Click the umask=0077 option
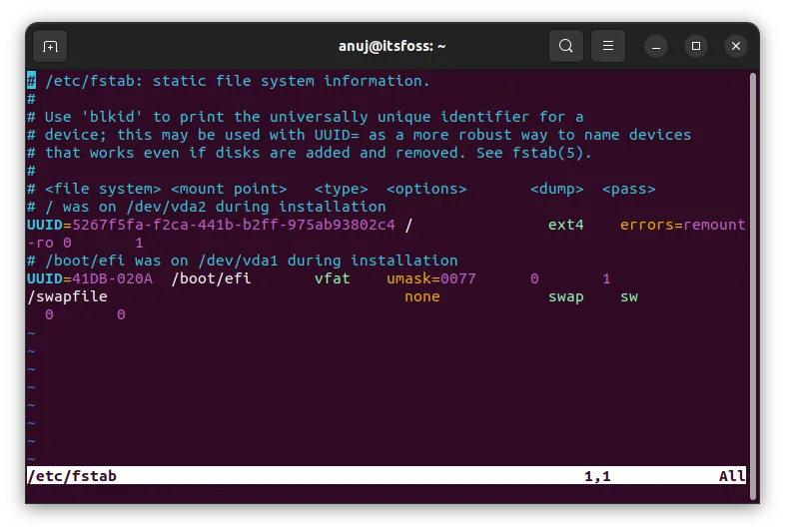785x532 pixels. coord(431,278)
